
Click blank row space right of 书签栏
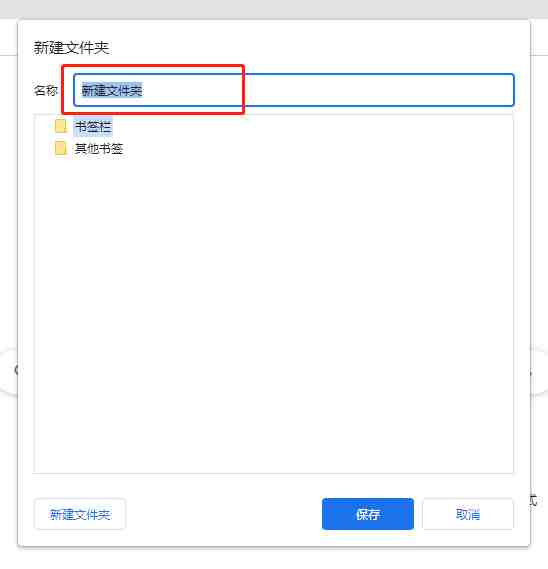[x=312, y=127]
